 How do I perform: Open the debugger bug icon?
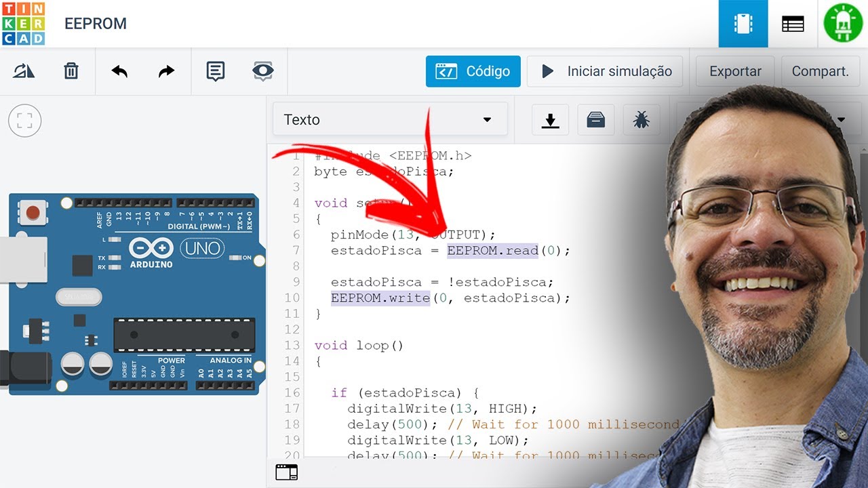tap(641, 120)
